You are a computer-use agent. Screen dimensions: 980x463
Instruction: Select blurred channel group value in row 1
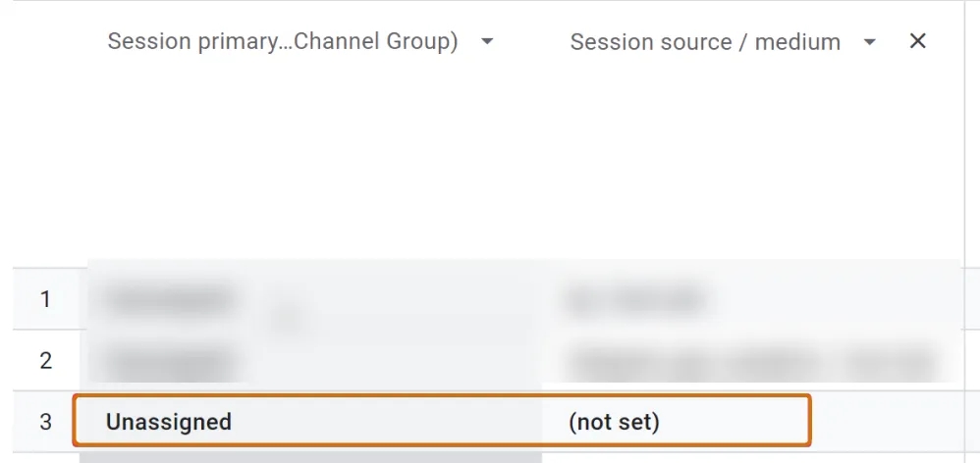point(170,299)
